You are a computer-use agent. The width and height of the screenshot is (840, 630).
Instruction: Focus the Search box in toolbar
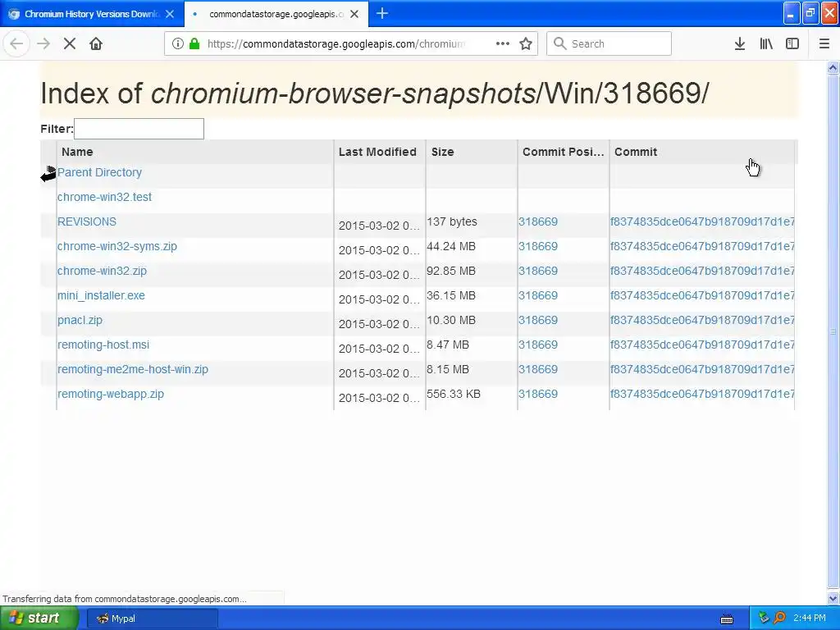click(609, 44)
